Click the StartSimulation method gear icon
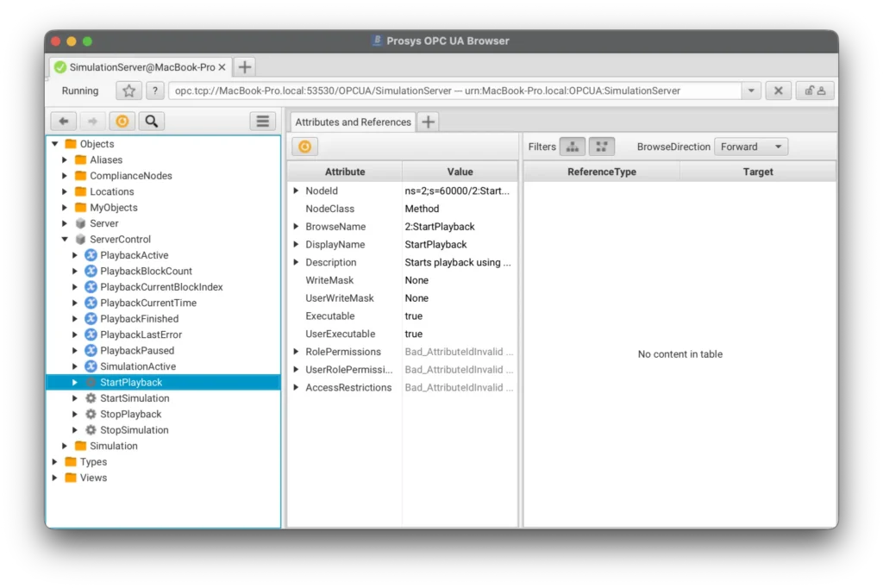Screen dimensions: 883x588 91,398
